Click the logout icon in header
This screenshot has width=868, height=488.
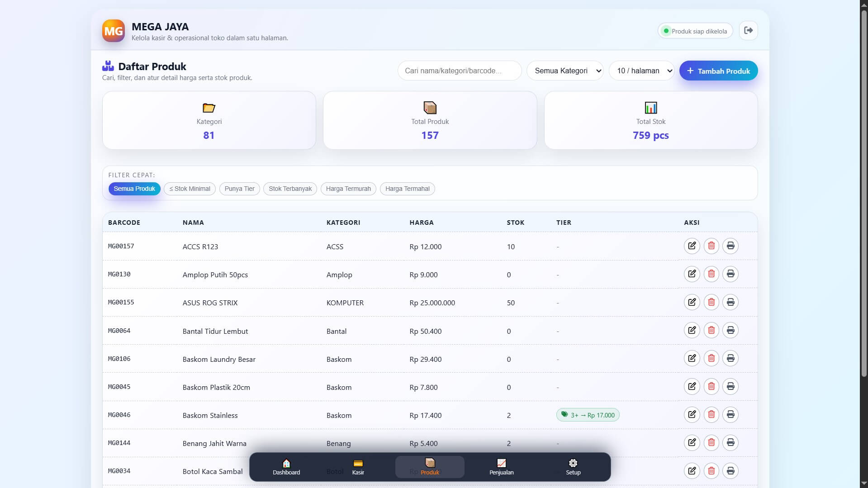(748, 31)
